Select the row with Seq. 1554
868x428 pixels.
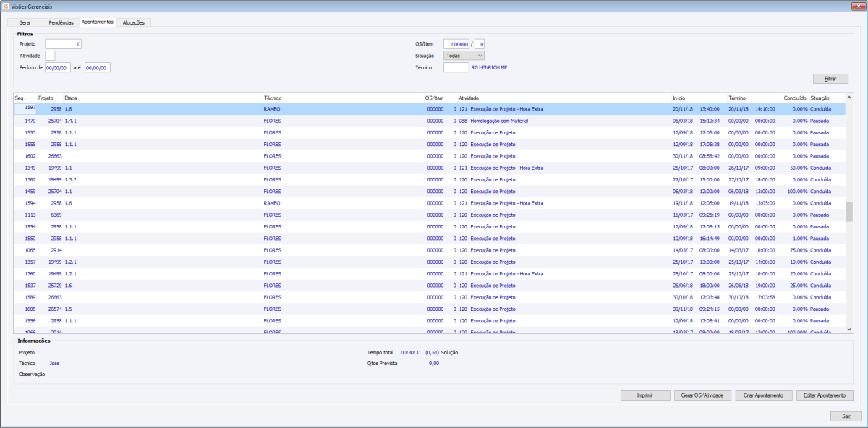pyautogui.click(x=430, y=226)
